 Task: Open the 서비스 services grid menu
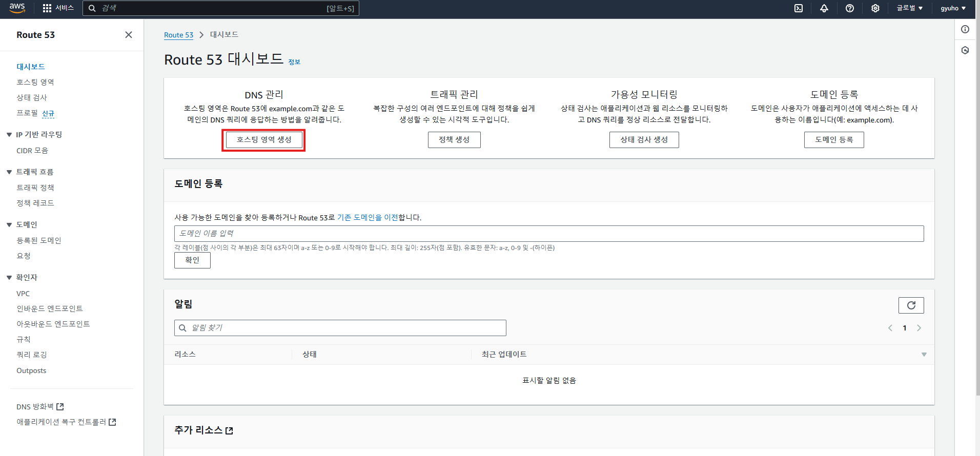click(x=58, y=8)
